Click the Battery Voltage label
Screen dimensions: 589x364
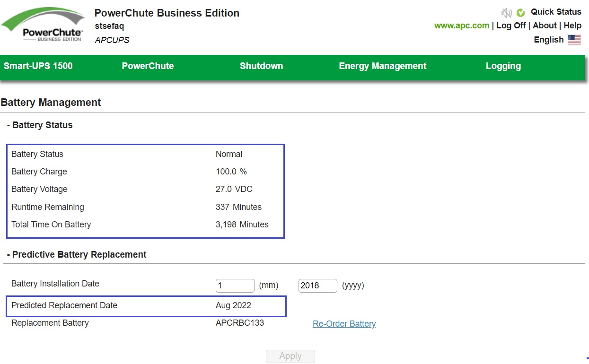coord(39,189)
